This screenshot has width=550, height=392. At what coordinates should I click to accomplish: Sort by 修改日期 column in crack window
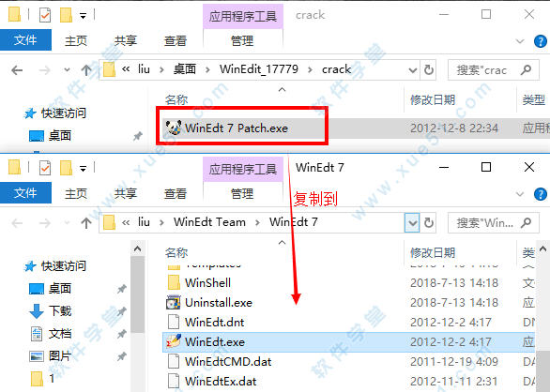[x=433, y=100]
